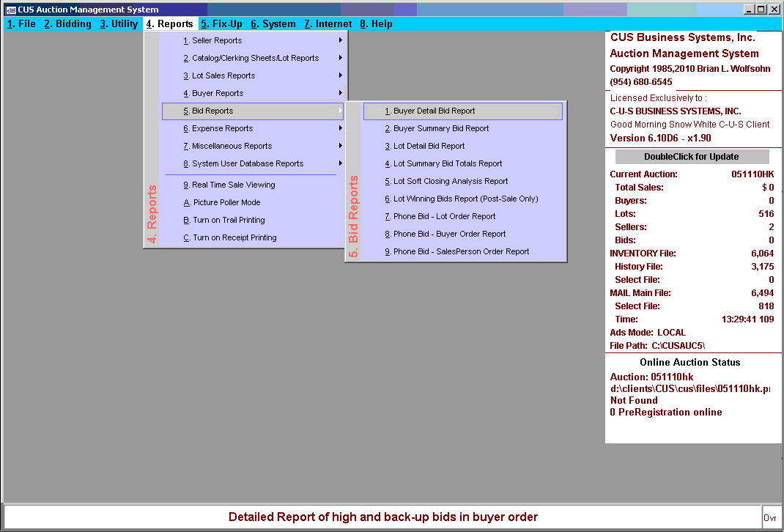Click the Online Auction Status heading
The height and width of the screenshot is (532, 784).
coord(690,363)
